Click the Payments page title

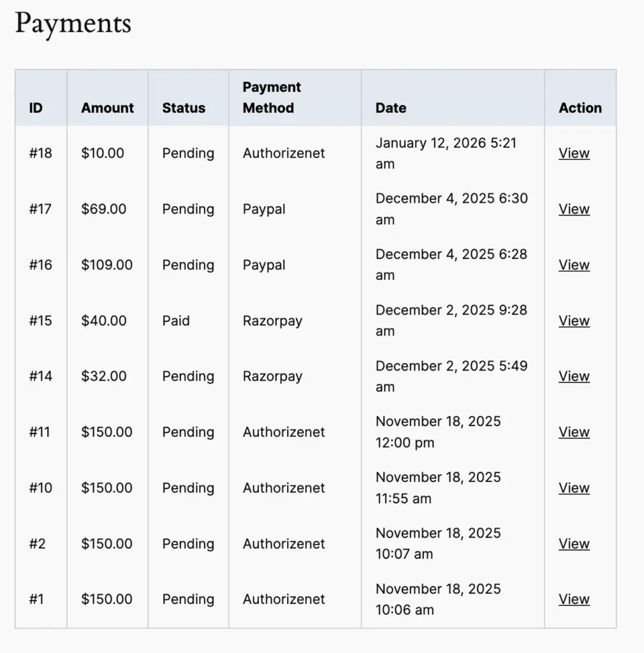(73, 24)
